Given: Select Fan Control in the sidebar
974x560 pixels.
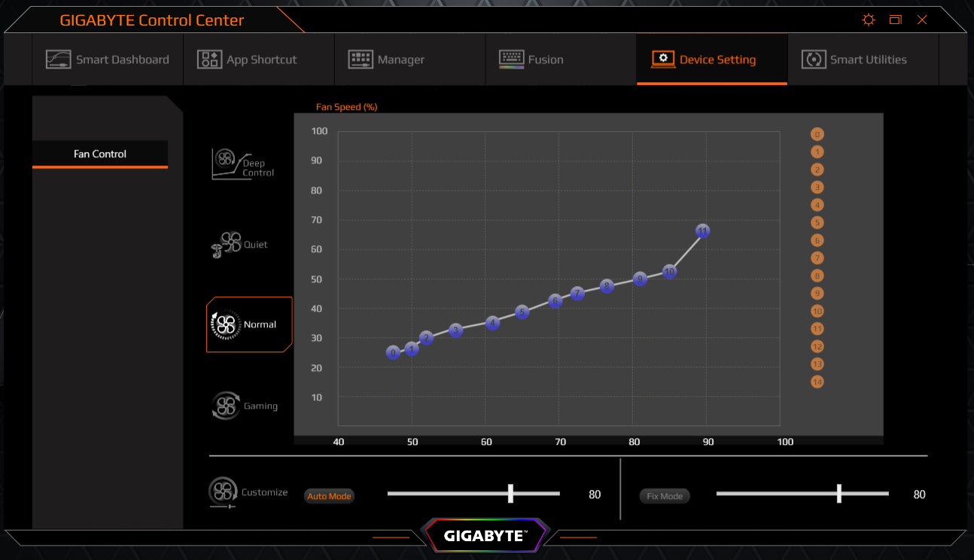Looking at the screenshot, I should pyautogui.click(x=100, y=154).
